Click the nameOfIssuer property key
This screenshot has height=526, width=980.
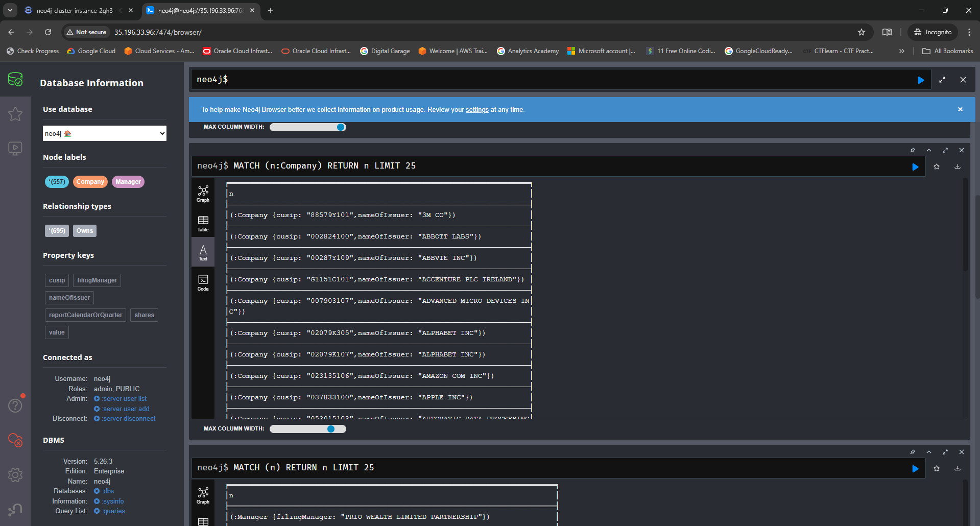(x=69, y=298)
